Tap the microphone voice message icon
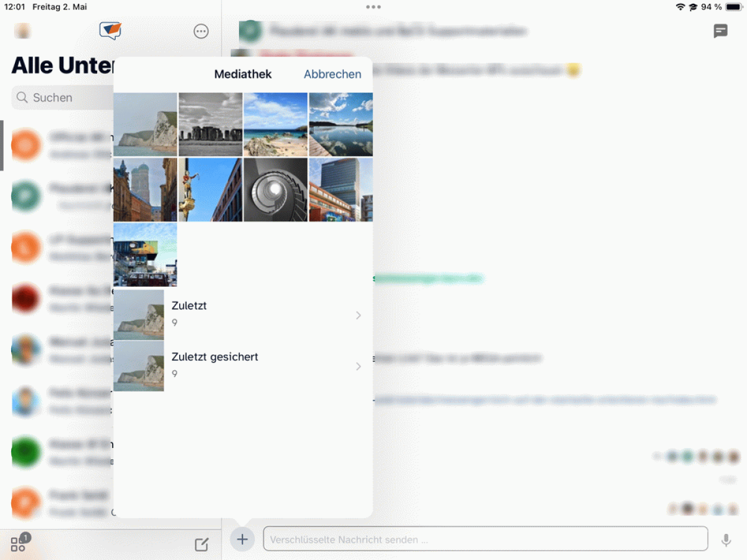This screenshot has width=747, height=560. click(726, 540)
